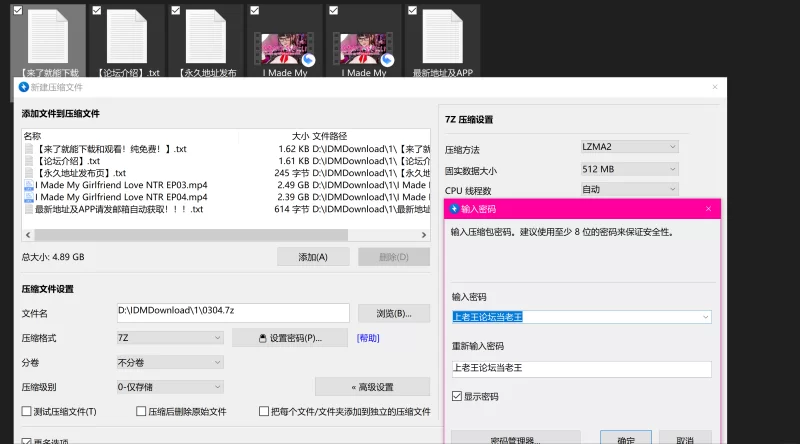Close the 新建压缩文件 dialog window
This screenshot has height=444, width=800.
click(x=715, y=87)
